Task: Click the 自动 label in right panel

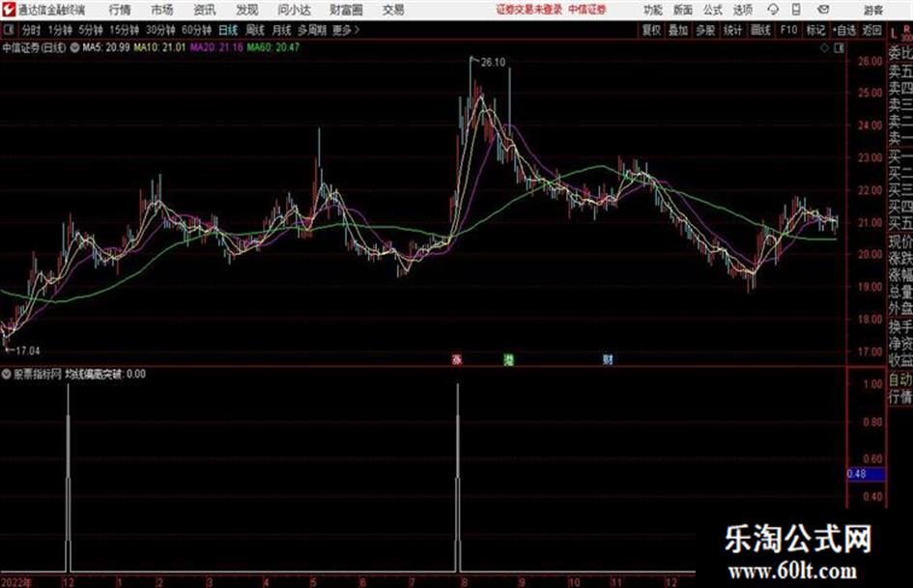Action: (900, 380)
